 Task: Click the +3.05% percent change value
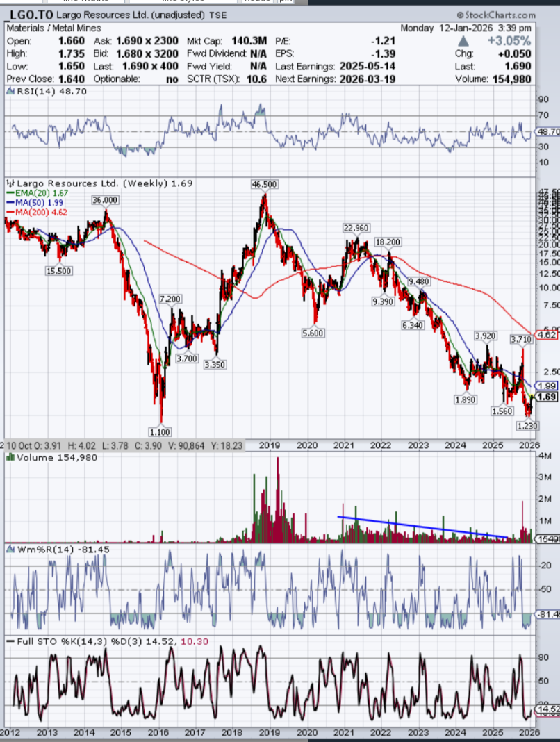coord(509,41)
